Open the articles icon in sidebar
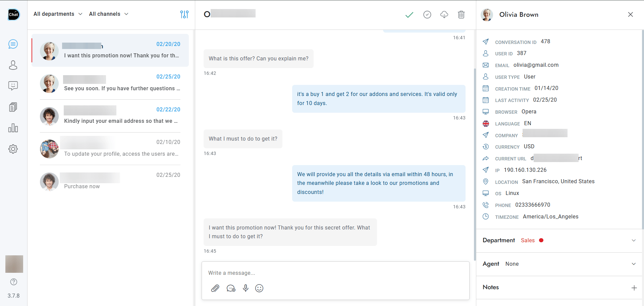The image size is (644, 306). point(13,107)
